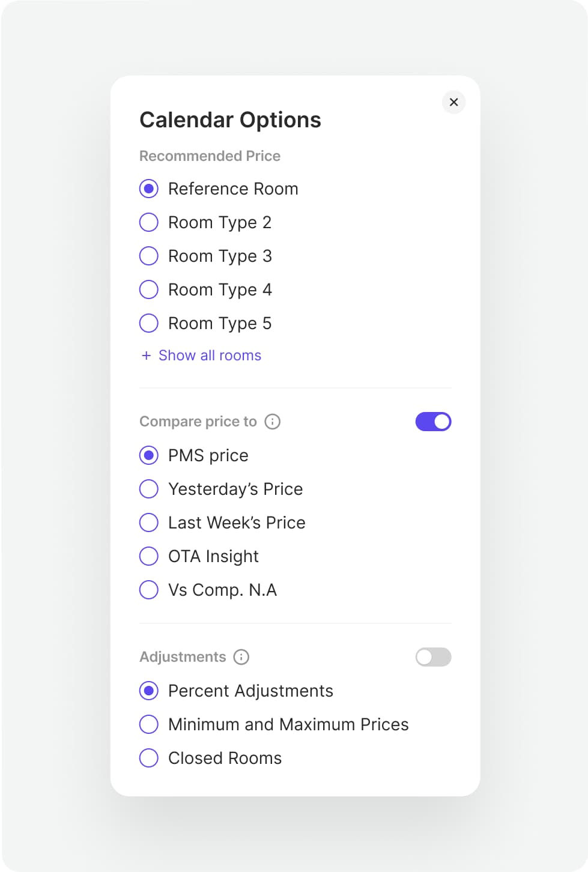Compare against Yesterday's Price
Screen dimensions: 588x872
point(149,489)
